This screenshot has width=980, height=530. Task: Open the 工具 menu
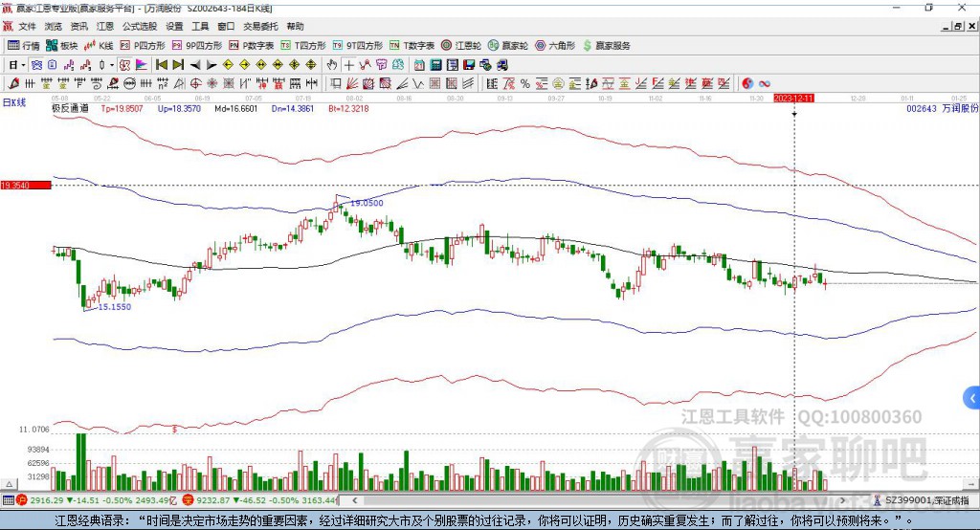[x=200, y=26]
